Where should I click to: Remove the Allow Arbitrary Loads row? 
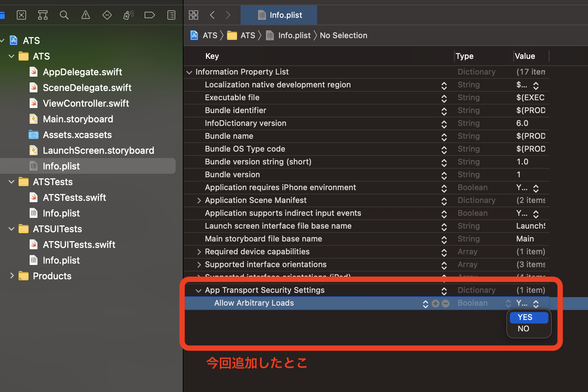coord(446,304)
